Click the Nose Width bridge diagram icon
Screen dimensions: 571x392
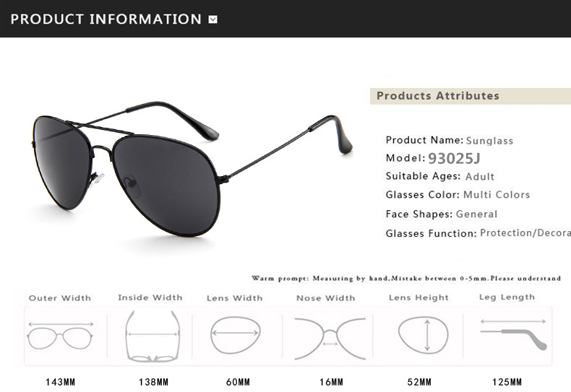(x=330, y=339)
